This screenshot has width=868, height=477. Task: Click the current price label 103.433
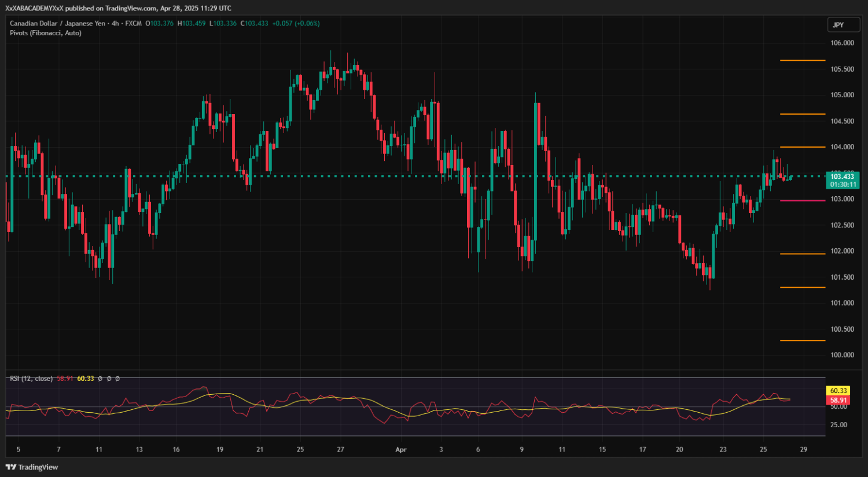[842, 177]
